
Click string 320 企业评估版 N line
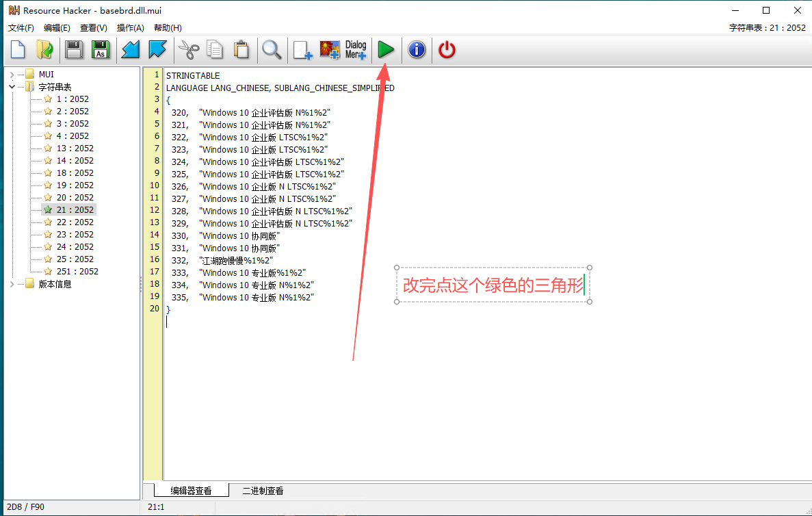point(250,113)
